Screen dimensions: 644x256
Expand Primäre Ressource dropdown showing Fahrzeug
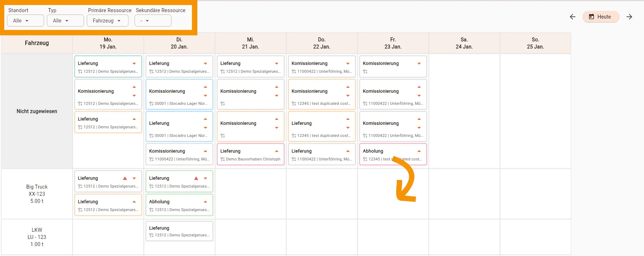[x=106, y=21]
